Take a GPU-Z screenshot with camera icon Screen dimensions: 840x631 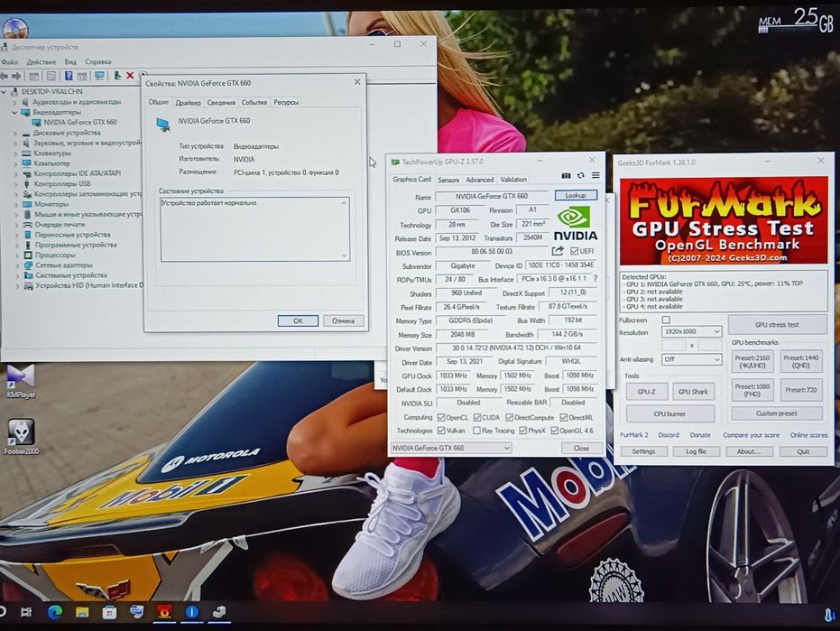point(566,176)
